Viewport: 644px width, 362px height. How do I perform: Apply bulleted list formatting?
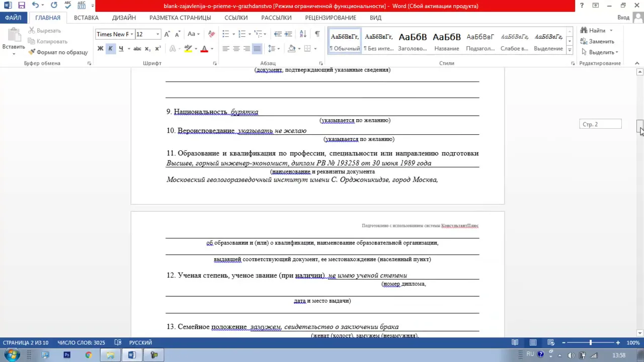[225, 34]
